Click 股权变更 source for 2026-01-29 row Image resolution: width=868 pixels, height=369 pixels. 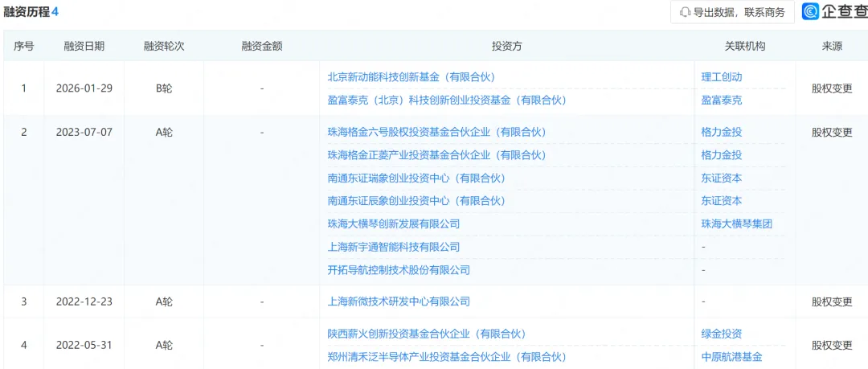832,88
